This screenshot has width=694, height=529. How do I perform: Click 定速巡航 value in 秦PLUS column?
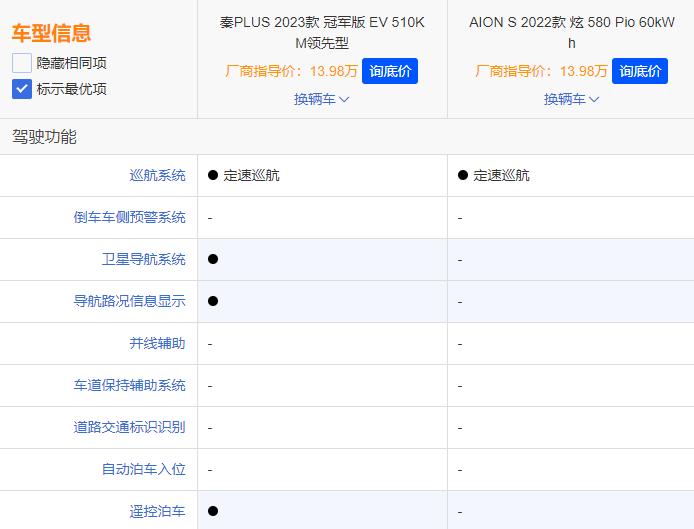pyautogui.click(x=251, y=175)
